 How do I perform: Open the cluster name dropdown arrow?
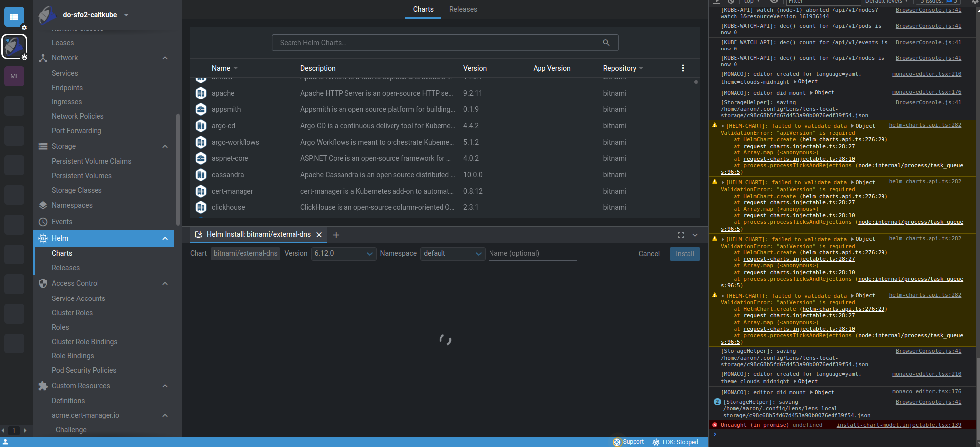(126, 15)
